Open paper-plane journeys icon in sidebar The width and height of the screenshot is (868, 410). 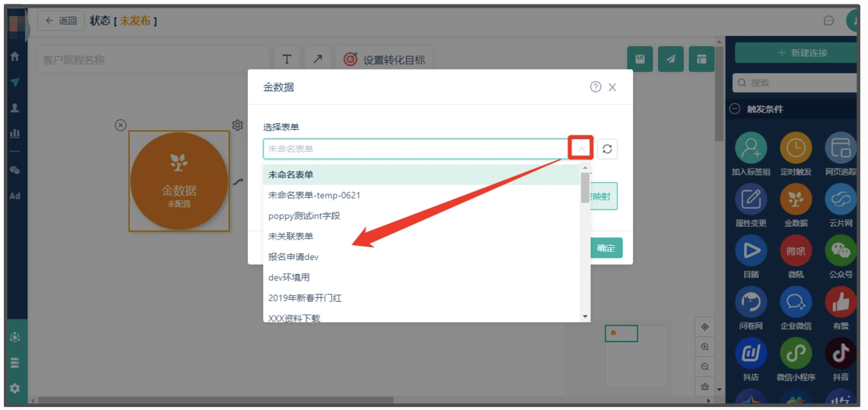point(15,82)
